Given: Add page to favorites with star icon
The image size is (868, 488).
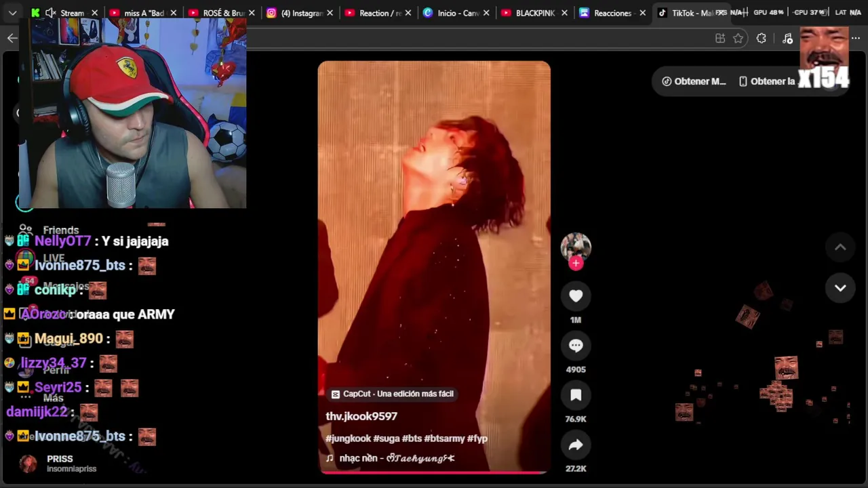Looking at the screenshot, I should [738, 39].
